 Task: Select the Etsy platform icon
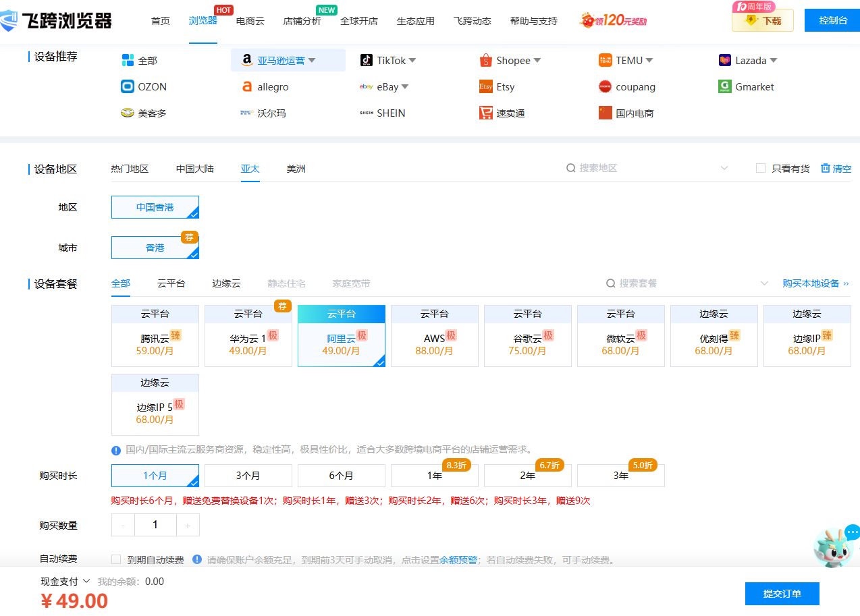pos(485,86)
